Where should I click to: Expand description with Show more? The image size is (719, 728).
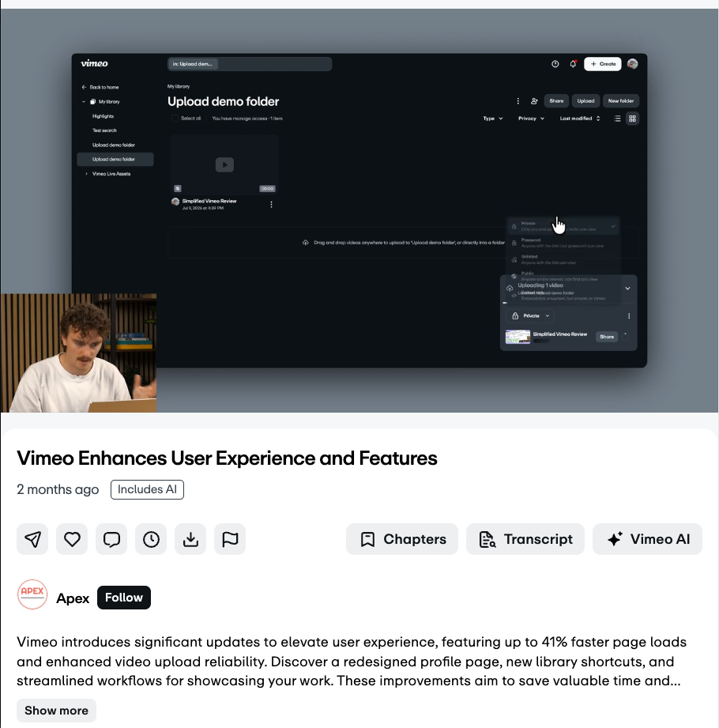(56, 711)
